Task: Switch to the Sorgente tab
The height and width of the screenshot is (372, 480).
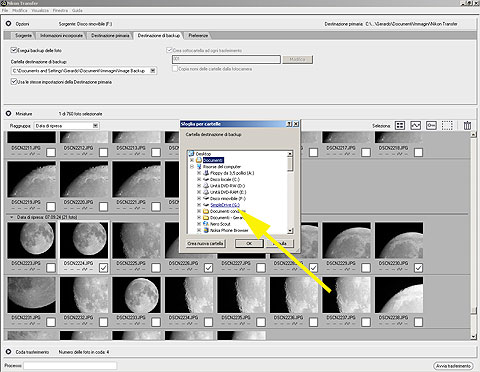Action: (x=23, y=35)
